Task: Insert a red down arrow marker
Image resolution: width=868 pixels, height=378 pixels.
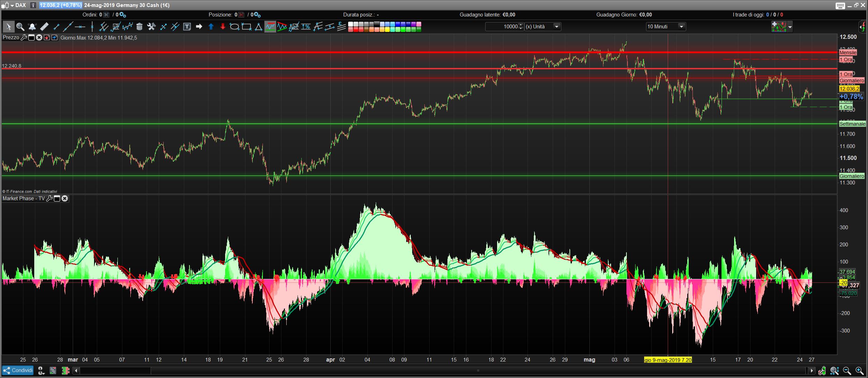Action: (x=223, y=27)
